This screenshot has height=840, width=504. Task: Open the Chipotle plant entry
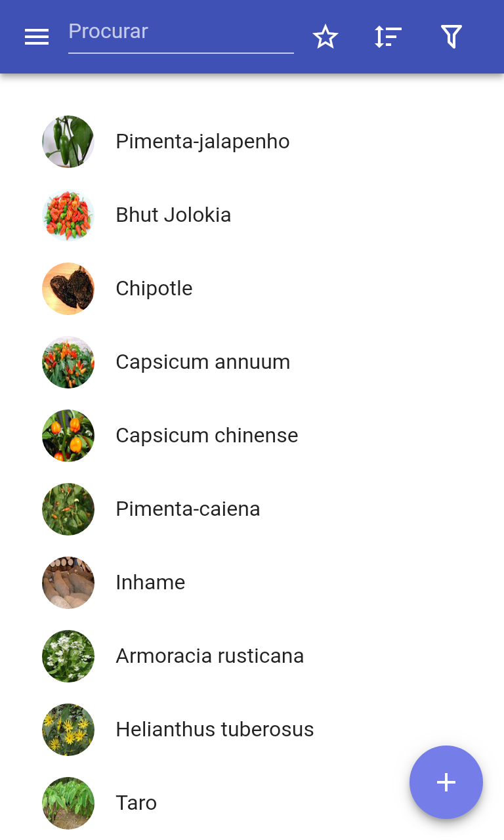[x=154, y=289]
